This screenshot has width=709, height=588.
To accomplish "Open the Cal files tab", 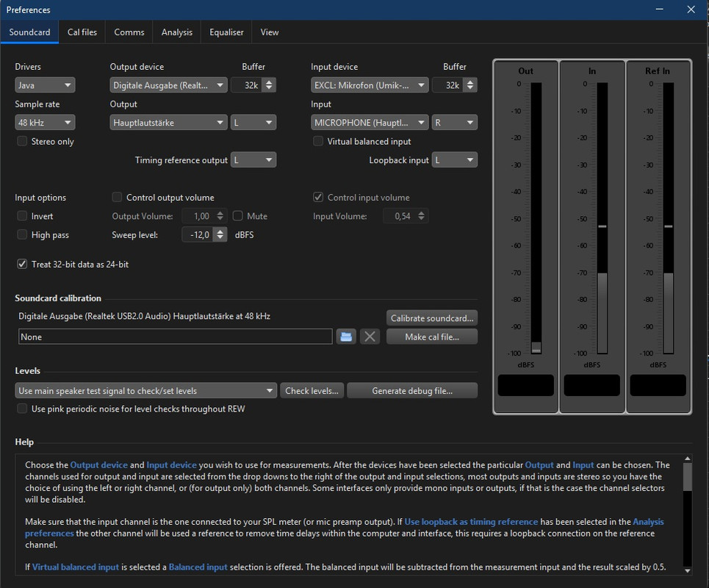I will [82, 32].
